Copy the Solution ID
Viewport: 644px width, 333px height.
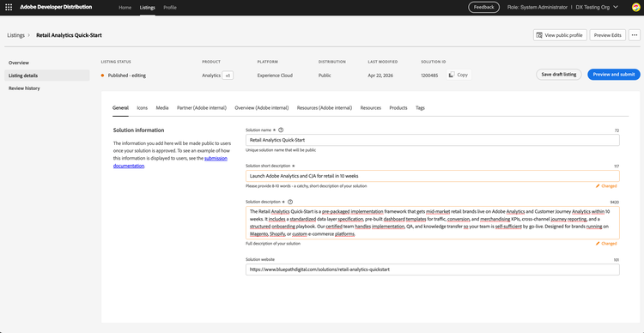(x=459, y=75)
